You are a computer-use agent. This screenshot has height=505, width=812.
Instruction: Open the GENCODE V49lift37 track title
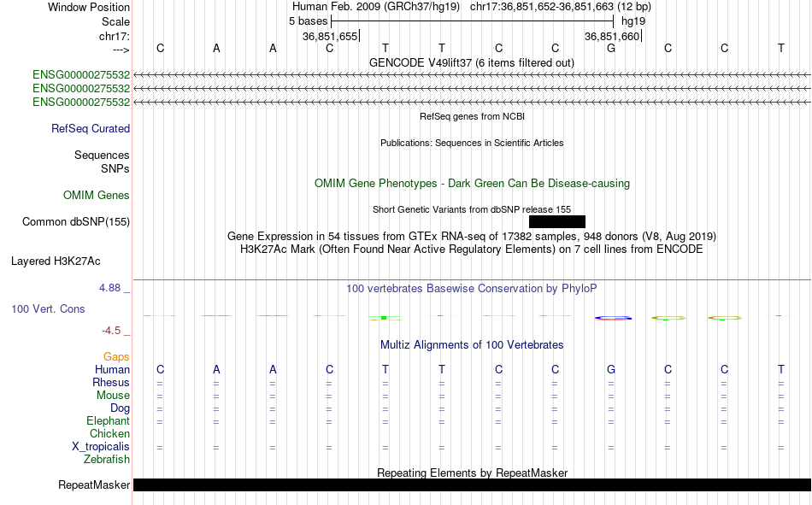click(471, 62)
